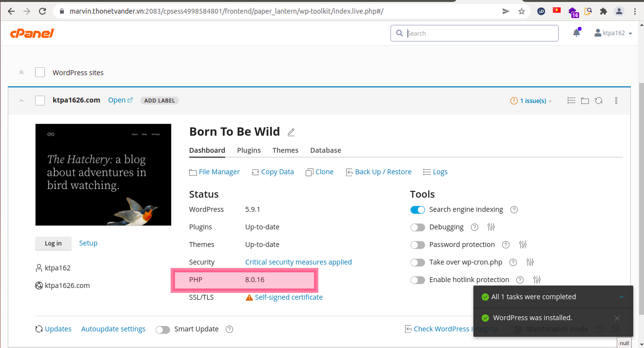644x348 pixels.
Task: Open File Manager
Action: coord(215,172)
